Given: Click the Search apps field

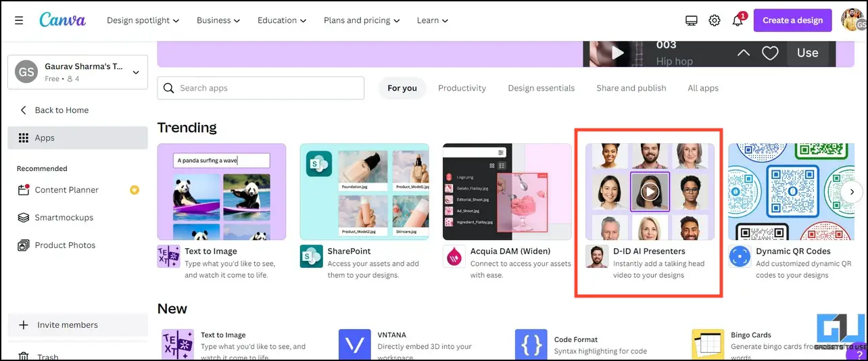Looking at the screenshot, I should (x=261, y=88).
